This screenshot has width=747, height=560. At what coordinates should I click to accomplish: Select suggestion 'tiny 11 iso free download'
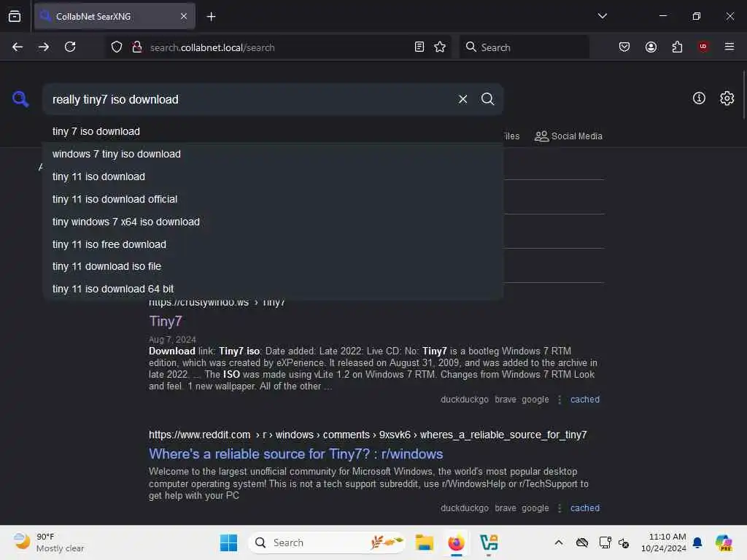[x=273, y=244]
